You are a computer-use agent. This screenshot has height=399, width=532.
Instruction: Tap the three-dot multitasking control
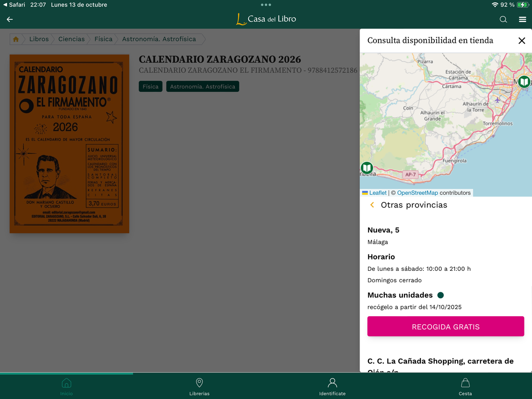(266, 5)
